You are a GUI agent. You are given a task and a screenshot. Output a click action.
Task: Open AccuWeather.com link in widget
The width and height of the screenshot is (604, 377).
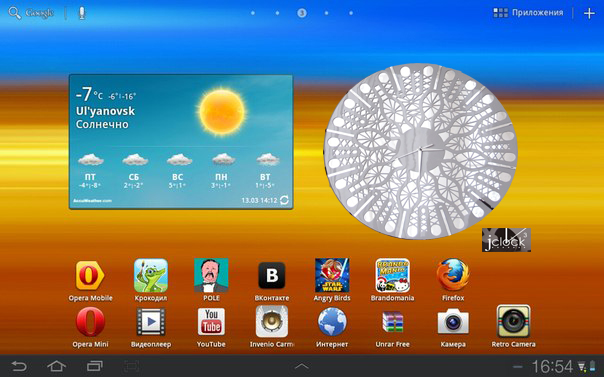click(x=92, y=201)
